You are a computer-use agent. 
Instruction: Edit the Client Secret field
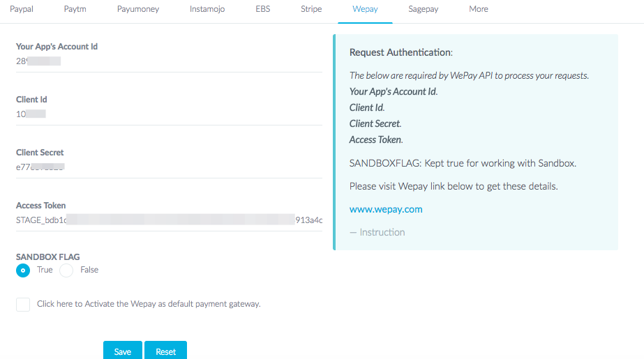pos(169,167)
